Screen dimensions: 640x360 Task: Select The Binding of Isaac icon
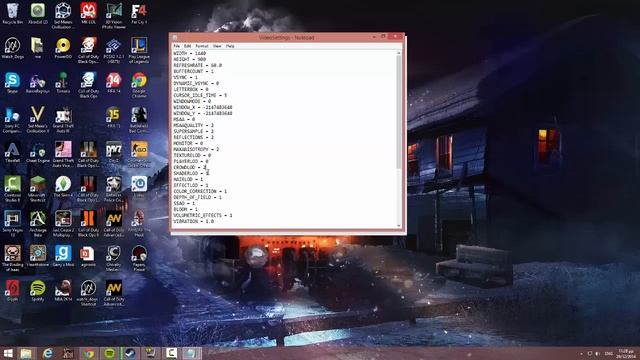point(12,258)
